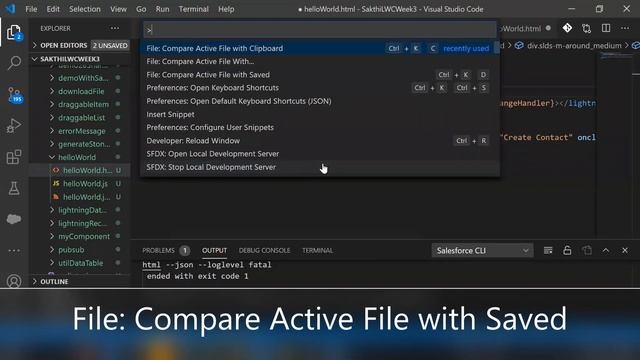Switch to the Debug Console tab
Image resolution: width=640 pixels, height=360 pixels.
[264, 250]
